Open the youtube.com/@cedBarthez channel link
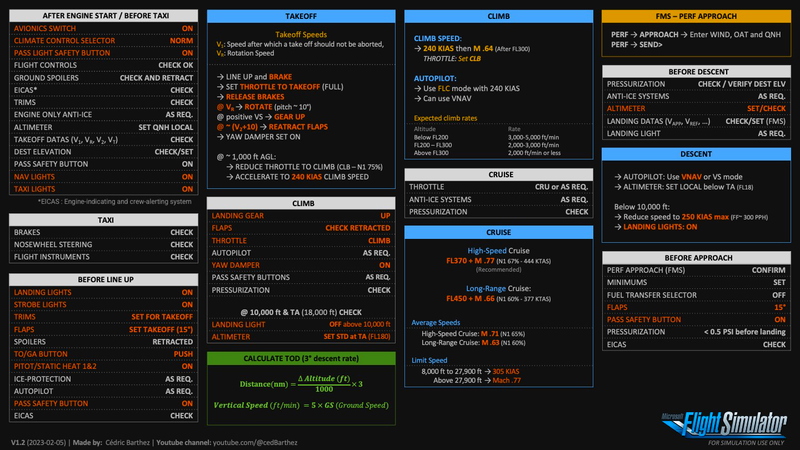This screenshot has height=450, width=800. pyautogui.click(x=258, y=440)
